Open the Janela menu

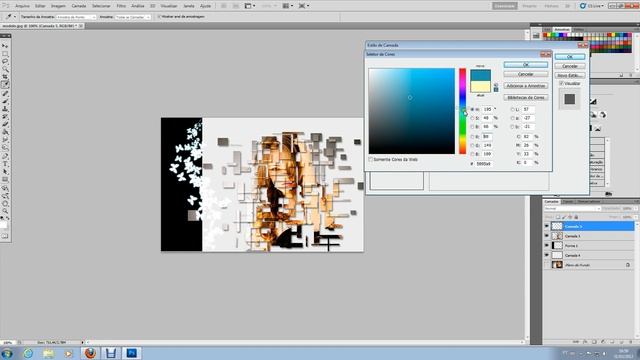(189, 6)
